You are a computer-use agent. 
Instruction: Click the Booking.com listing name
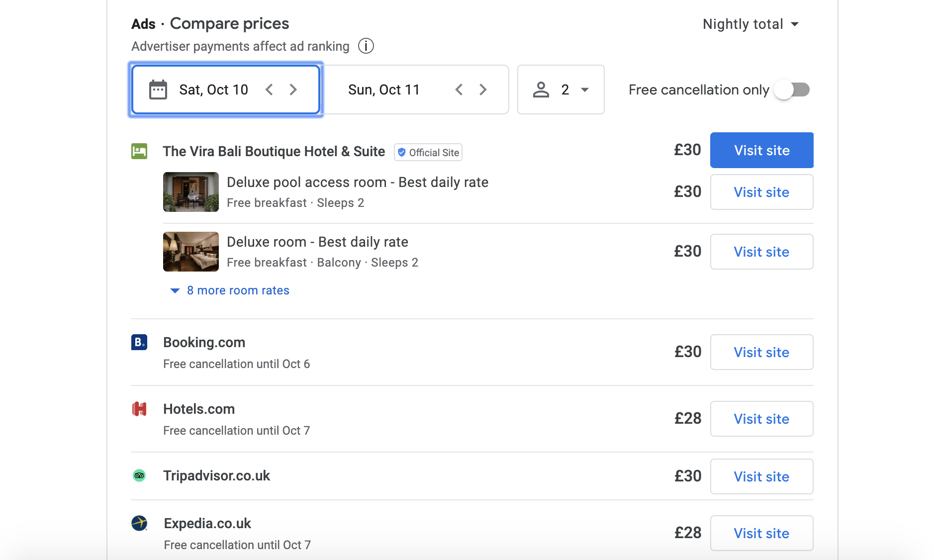tap(204, 342)
